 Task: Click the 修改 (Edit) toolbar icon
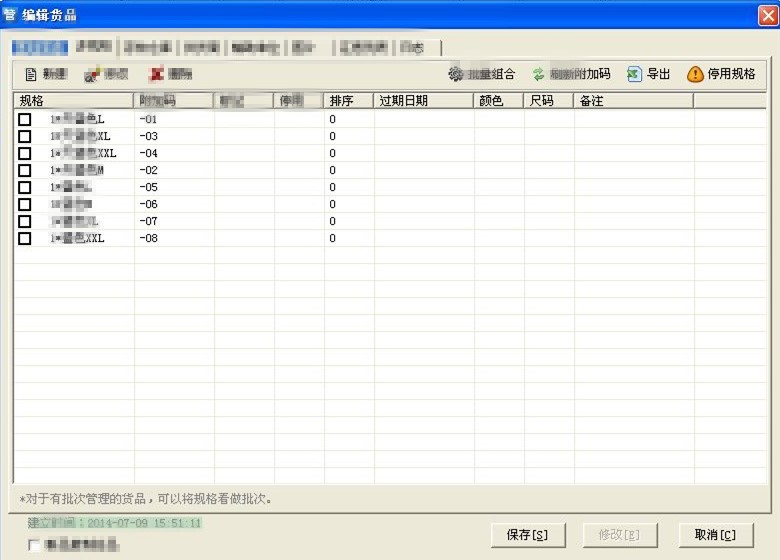[x=92, y=75]
